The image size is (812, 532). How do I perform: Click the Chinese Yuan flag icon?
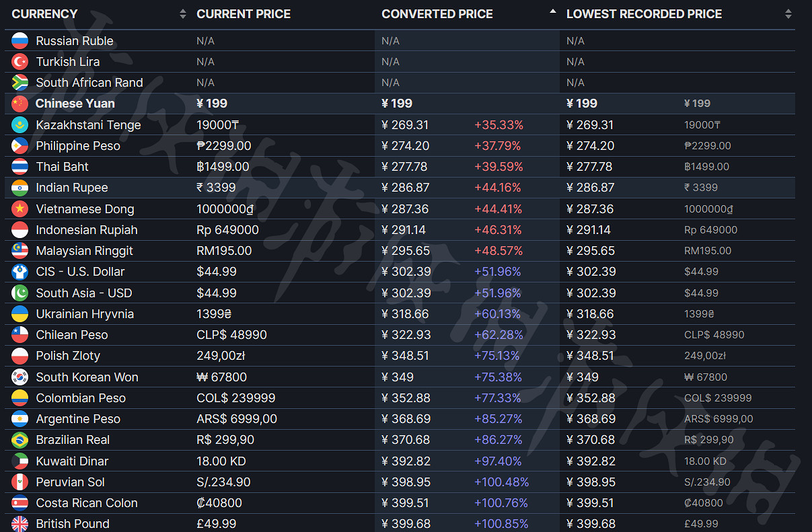pos(20,104)
